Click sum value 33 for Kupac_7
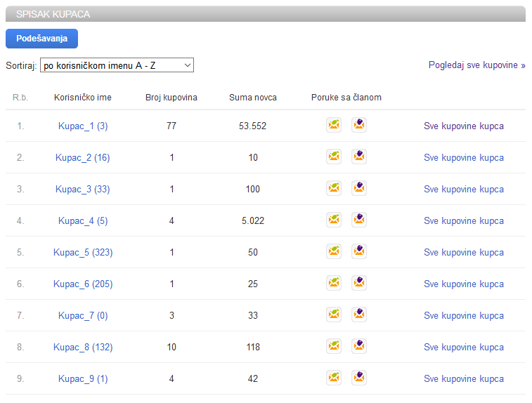The height and width of the screenshot is (403, 532). [x=253, y=315]
